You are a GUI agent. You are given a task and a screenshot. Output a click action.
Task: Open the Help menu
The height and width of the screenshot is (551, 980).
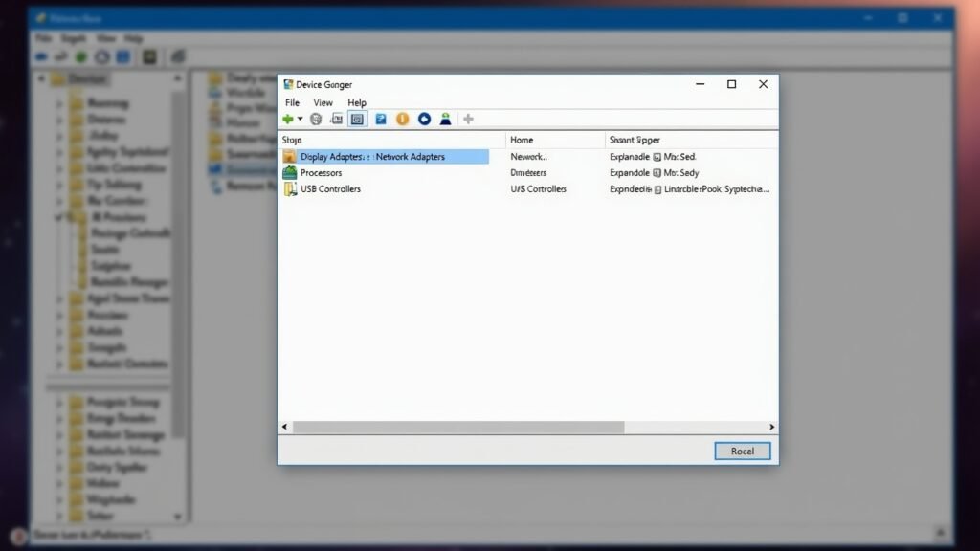356,102
